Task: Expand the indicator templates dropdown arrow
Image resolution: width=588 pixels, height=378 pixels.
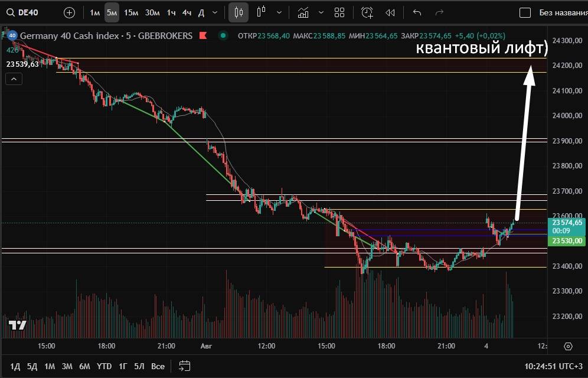Action: (x=321, y=12)
